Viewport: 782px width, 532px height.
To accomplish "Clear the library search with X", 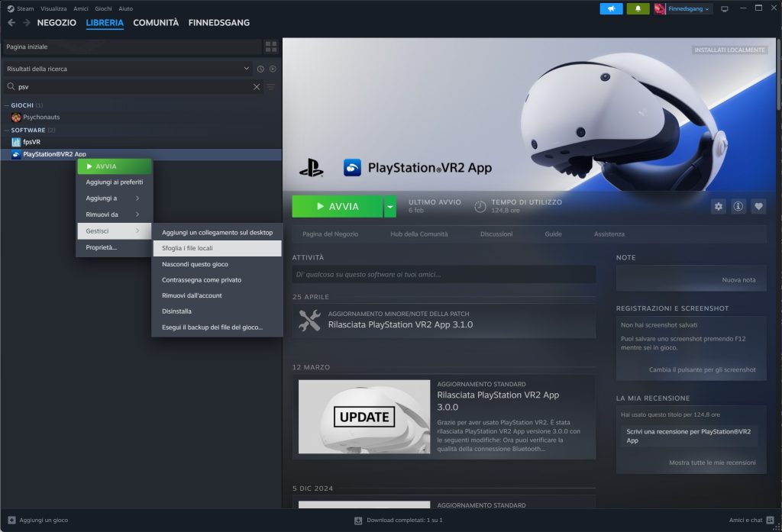I will pyautogui.click(x=257, y=87).
